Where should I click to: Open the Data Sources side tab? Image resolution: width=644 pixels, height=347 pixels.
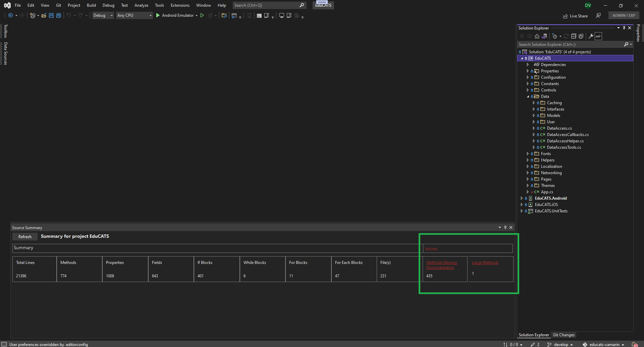coord(5,54)
